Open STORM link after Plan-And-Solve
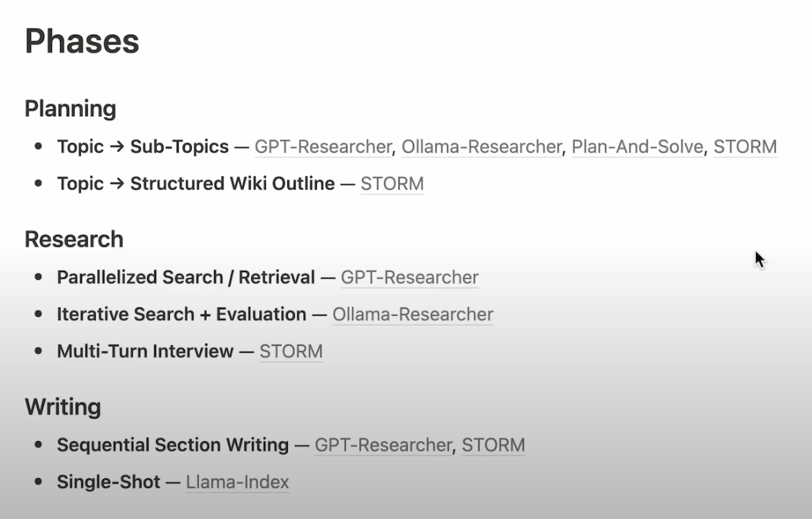 tap(745, 147)
